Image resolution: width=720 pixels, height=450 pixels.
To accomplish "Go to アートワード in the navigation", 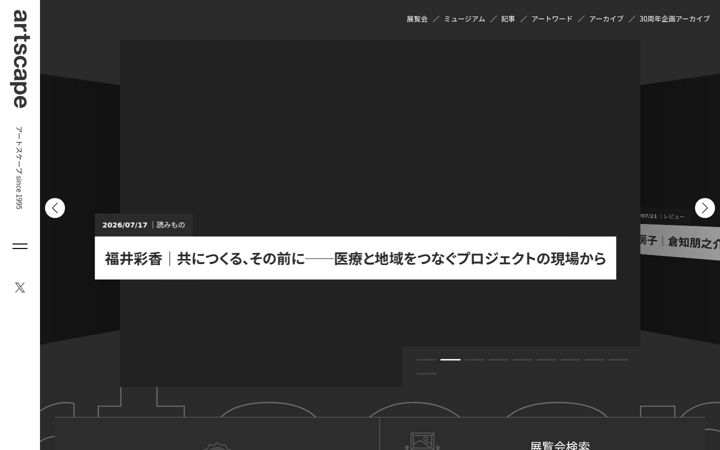I will (552, 19).
